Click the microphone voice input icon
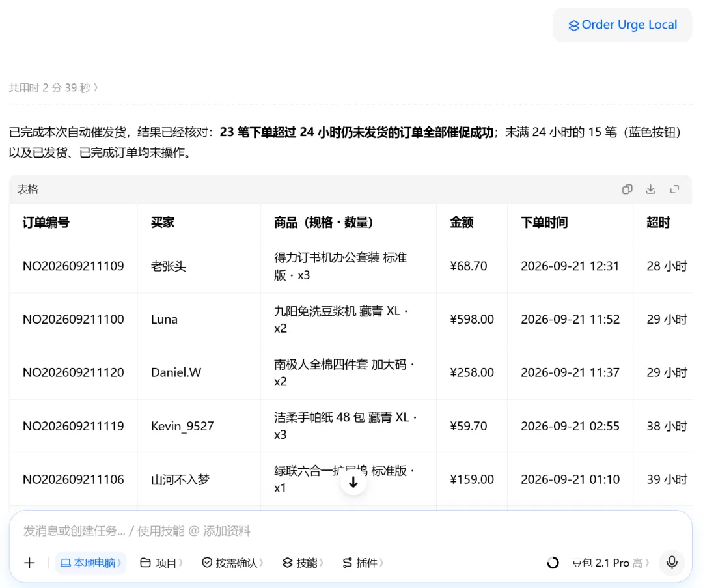This screenshot has height=588, width=703. (672, 563)
